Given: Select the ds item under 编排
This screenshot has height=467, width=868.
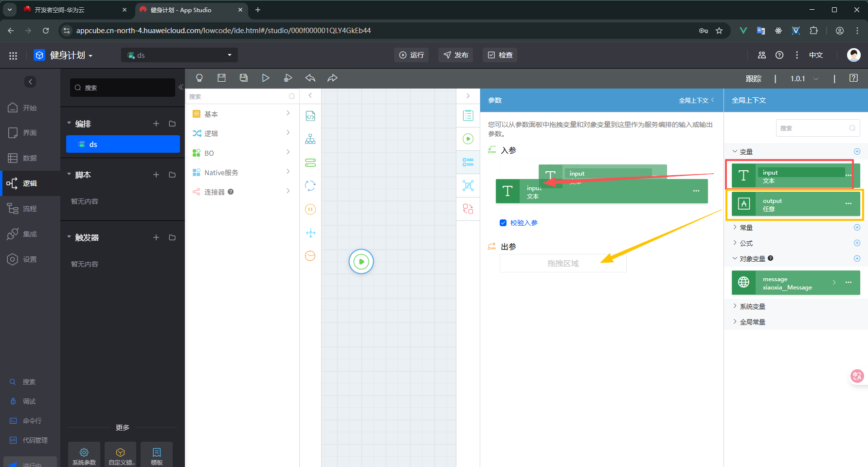Looking at the screenshot, I should (x=123, y=144).
